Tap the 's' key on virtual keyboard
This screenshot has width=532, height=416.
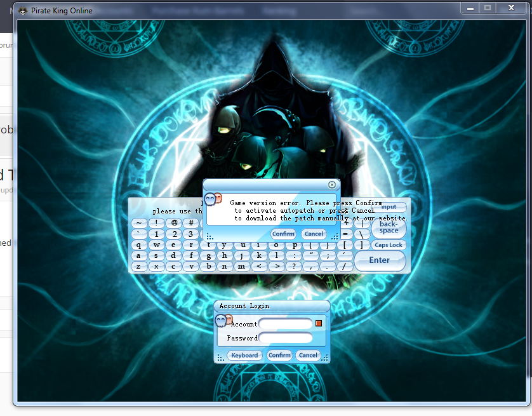[156, 255]
